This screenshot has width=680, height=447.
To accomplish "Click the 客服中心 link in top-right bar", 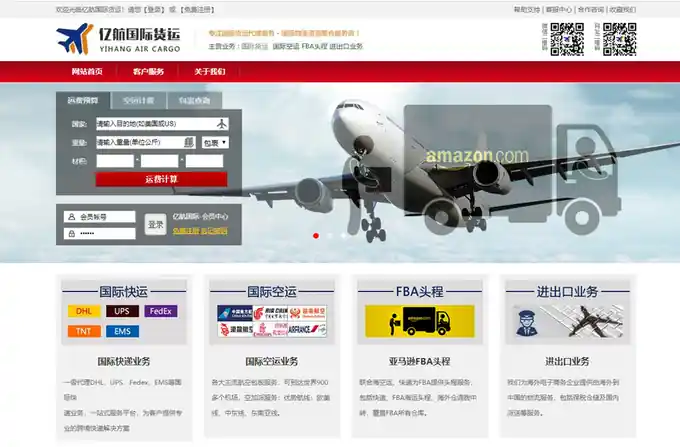I will (559, 9).
